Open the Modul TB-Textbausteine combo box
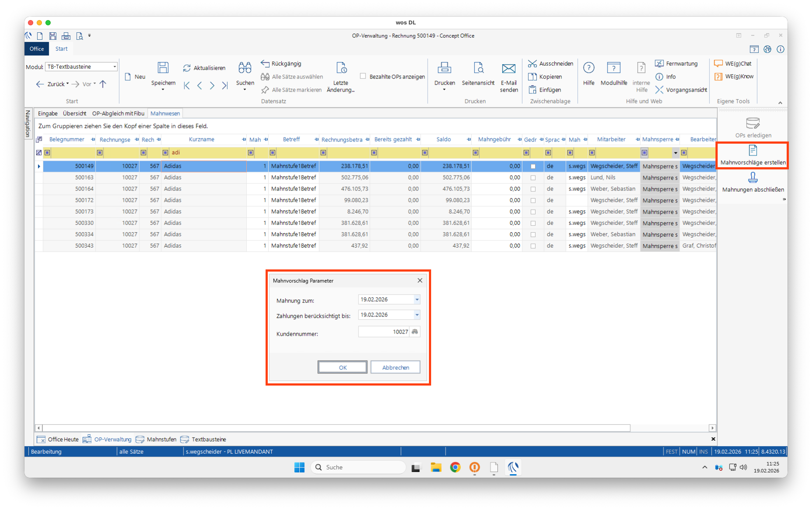Viewport: 812px width, 510px height. [115, 67]
